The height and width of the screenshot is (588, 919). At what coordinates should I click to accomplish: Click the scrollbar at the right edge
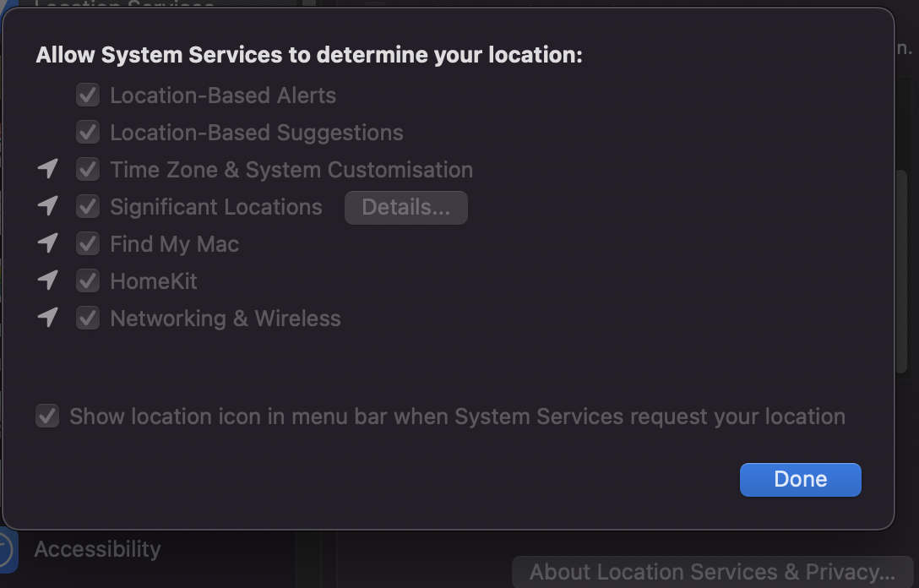point(901,271)
